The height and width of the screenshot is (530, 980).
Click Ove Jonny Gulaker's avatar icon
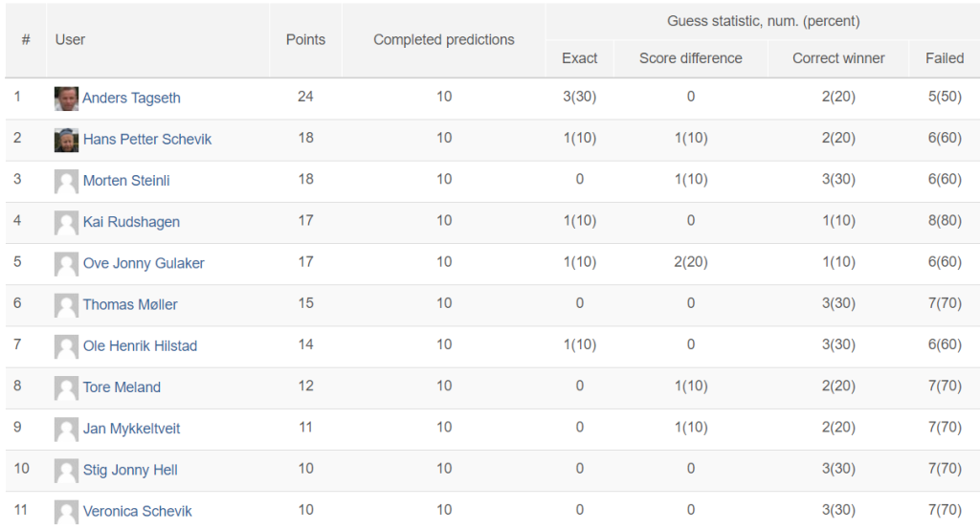(66, 264)
